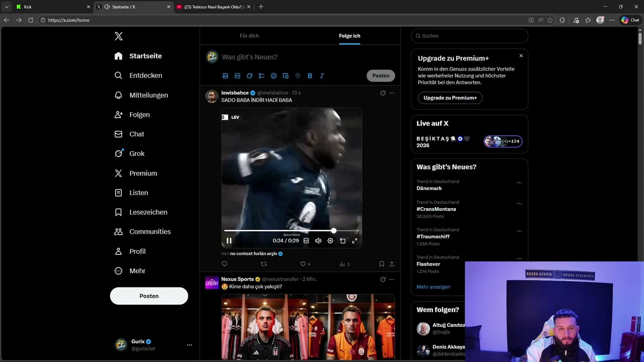644x362 pixels.
Task: Schedule the post with calendar icon
Action: [286, 76]
